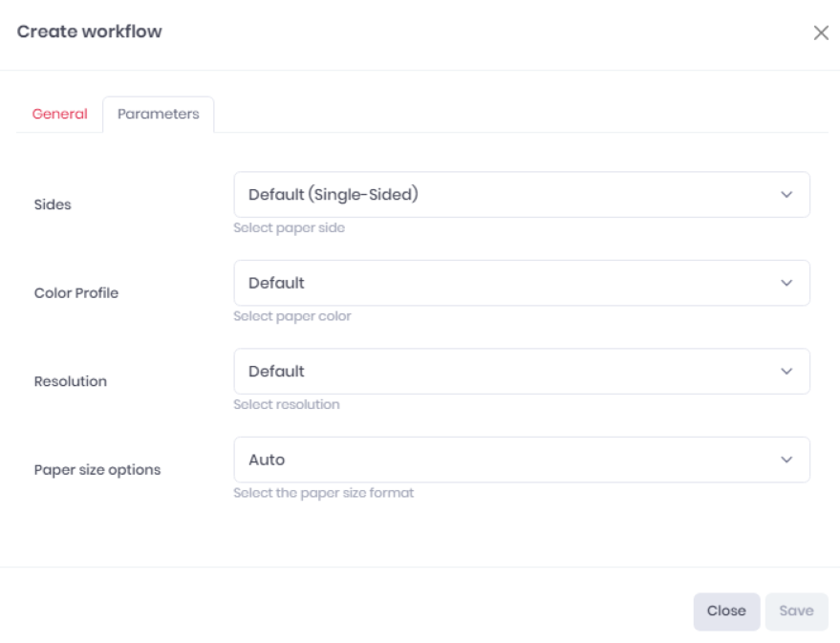Open the Sides dropdown
840x643 pixels.
click(522, 194)
